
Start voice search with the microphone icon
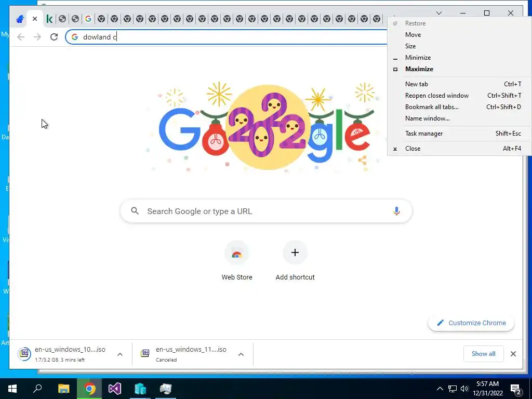tap(396, 211)
